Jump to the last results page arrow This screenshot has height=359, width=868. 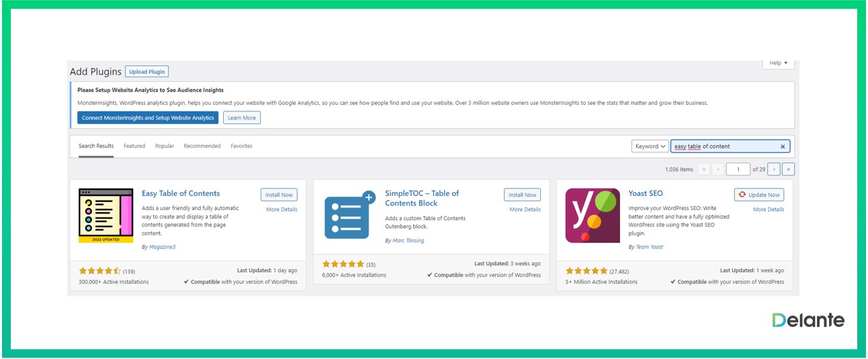788,169
